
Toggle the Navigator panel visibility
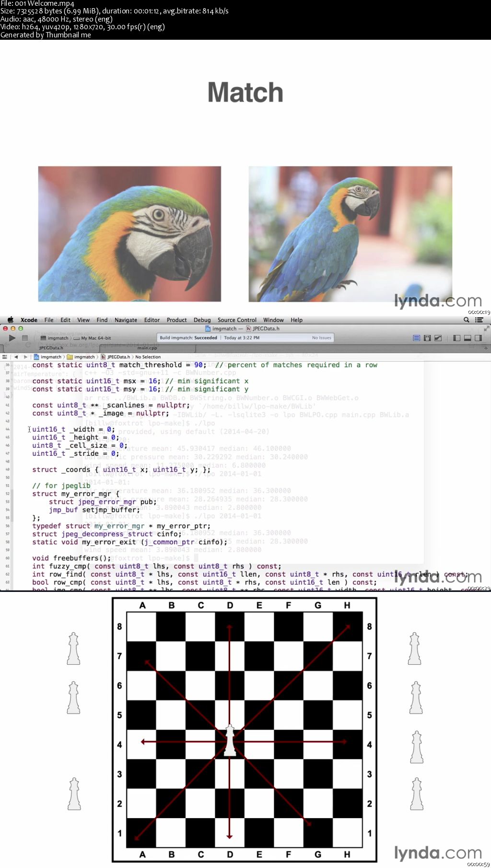click(x=456, y=338)
